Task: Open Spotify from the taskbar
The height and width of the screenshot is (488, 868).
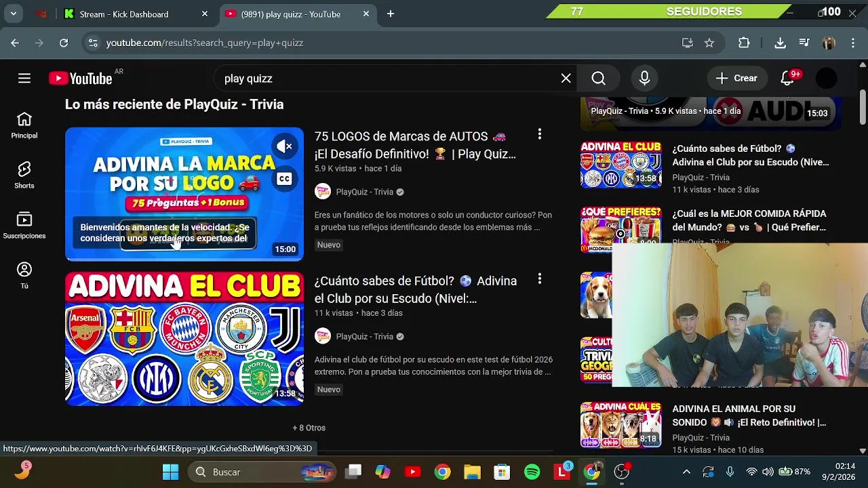Action: 532,472
